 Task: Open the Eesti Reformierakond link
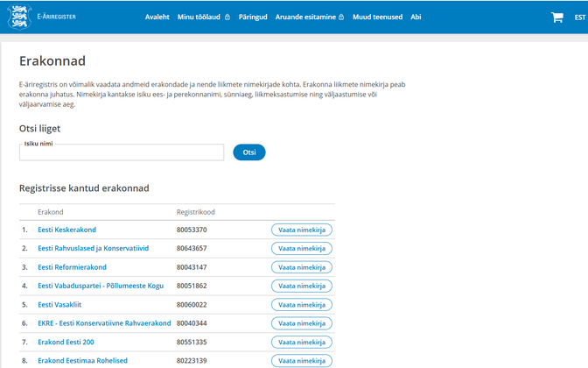(x=72, y=267)
